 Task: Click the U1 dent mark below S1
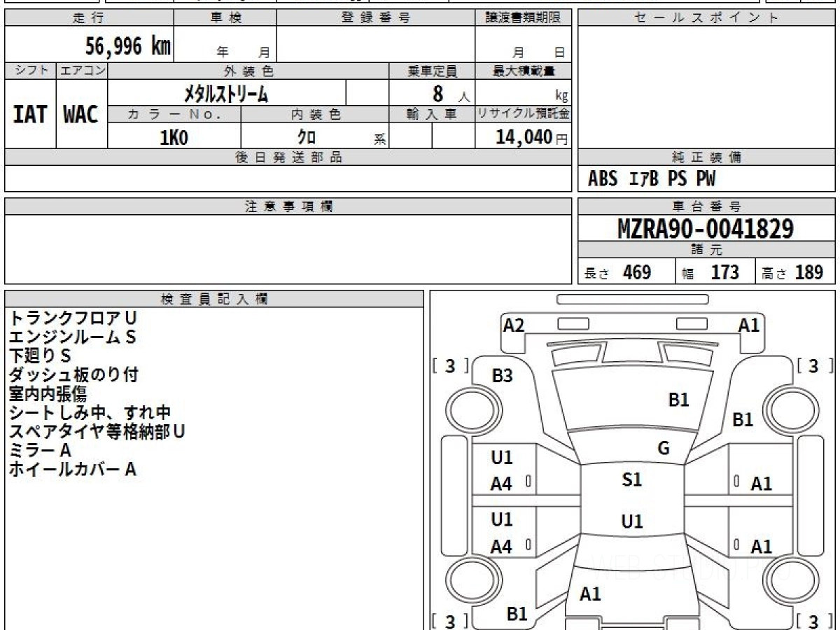(x=631, y=521)
